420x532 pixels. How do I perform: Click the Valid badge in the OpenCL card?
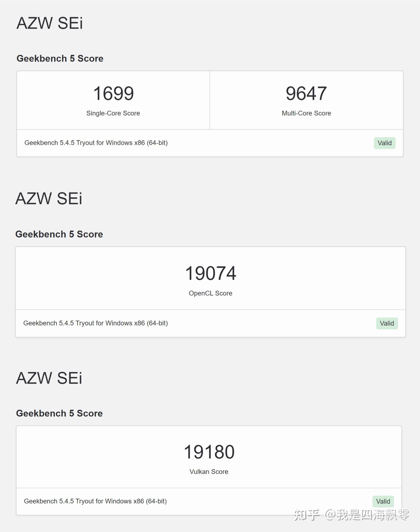click(386, 323)
